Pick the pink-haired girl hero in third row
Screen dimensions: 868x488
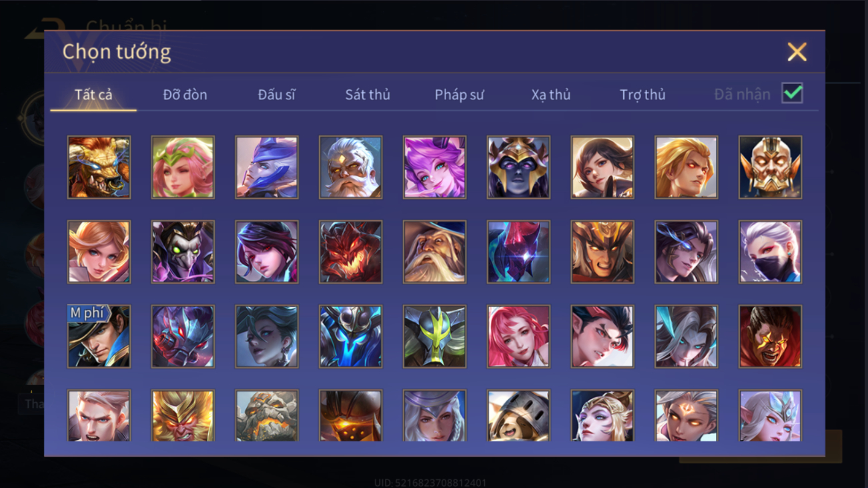[x=518, y=336]
